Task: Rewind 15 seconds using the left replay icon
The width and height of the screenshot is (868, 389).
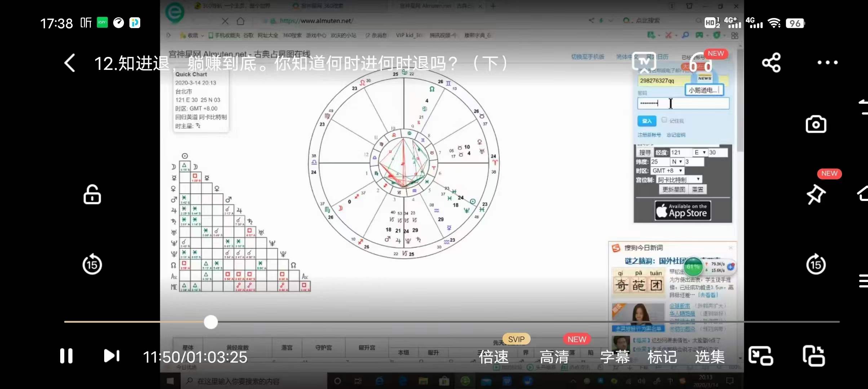Action: pos(92,264)
